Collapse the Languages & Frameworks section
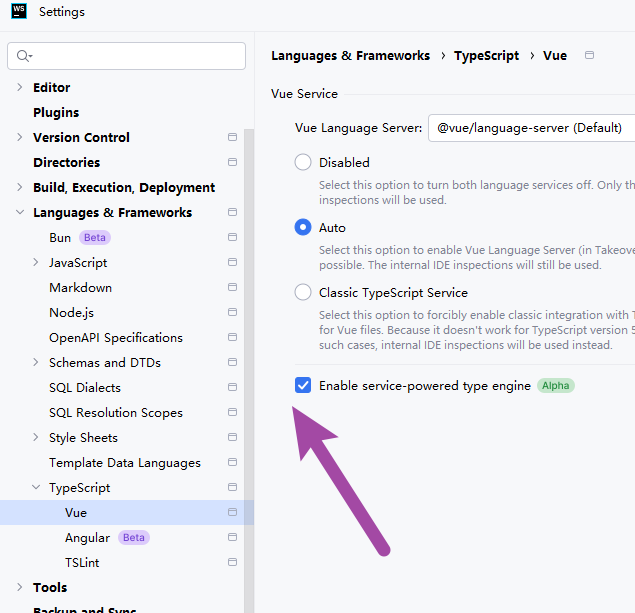This screenshot has width=635, height=613. pos(19,212)
